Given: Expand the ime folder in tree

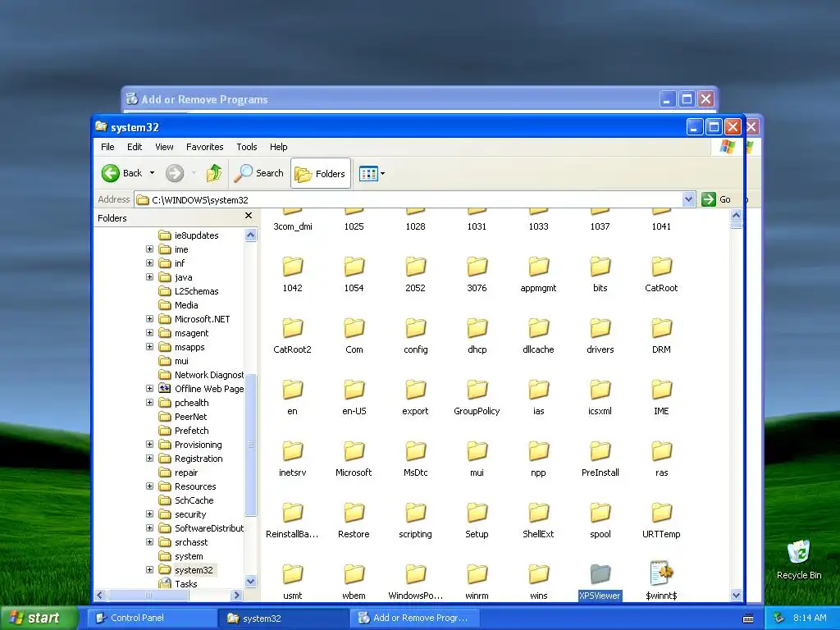Looking at the screenshot, I should (149, 249).
